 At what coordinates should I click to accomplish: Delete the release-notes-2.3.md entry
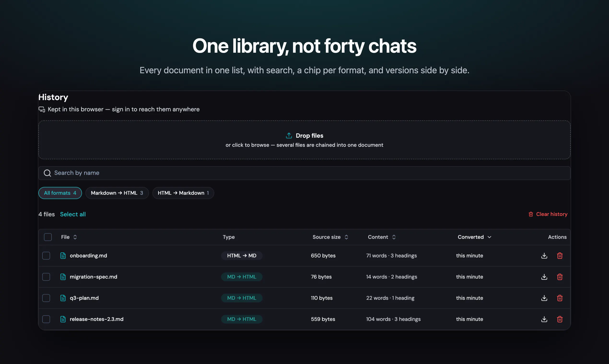560,319
